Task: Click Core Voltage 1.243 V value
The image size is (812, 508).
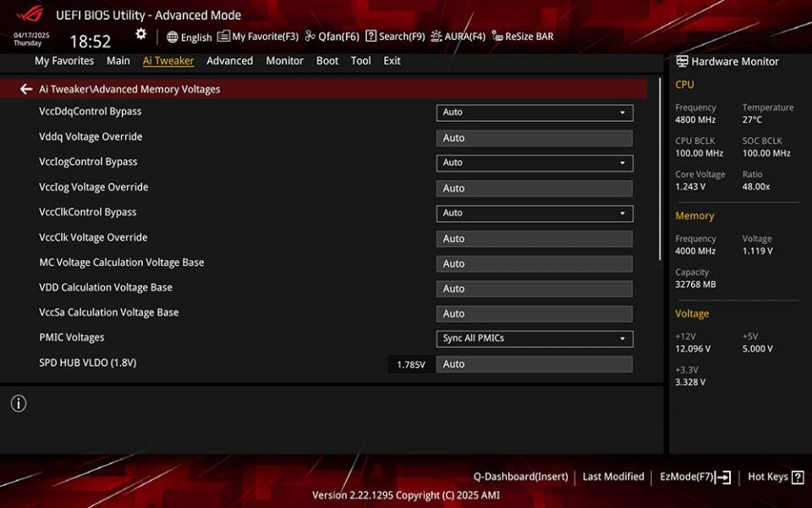Action: (690, 186)
